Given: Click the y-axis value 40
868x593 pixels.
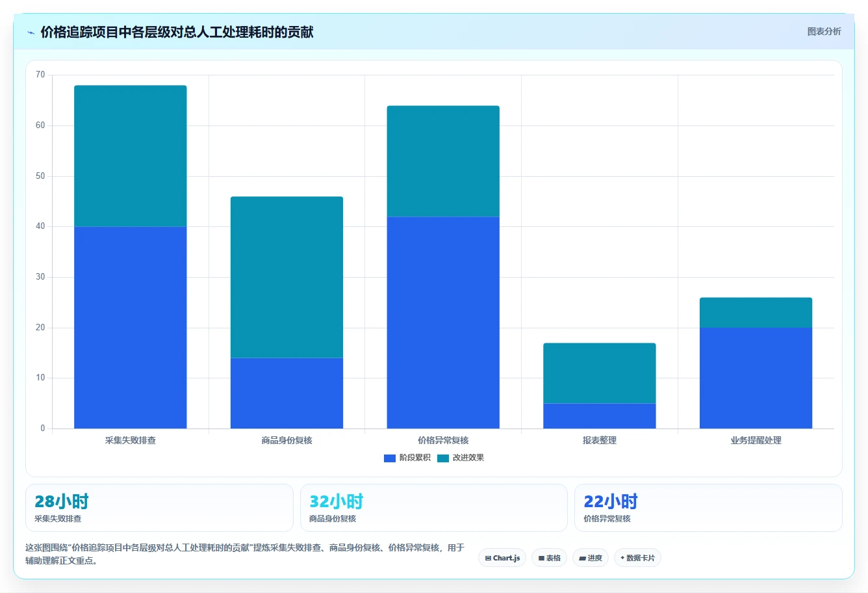Looking at the screenshot, I should 40,226.
